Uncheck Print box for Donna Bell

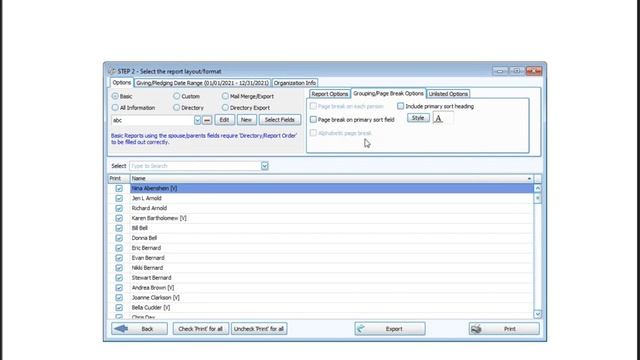[x=119, y=238]
